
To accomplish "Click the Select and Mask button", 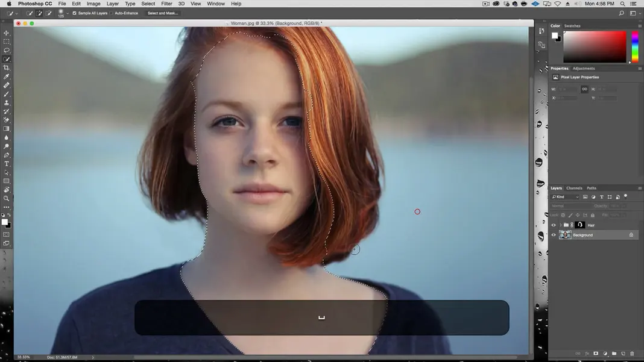I will pyautogui.click(x=163, y=13).
